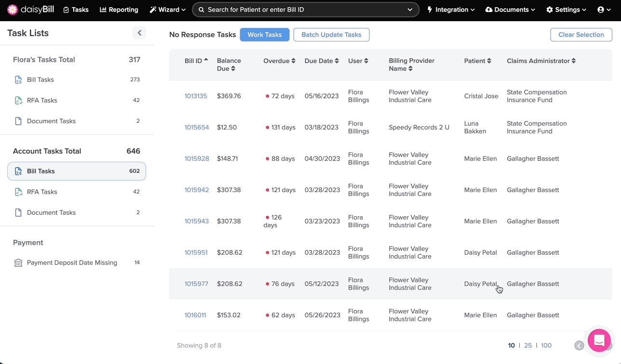This screenshot has height=364, width=621.
Task: Click the Work Tasks button
Action: pyautogui.click(x=265, y=35)
